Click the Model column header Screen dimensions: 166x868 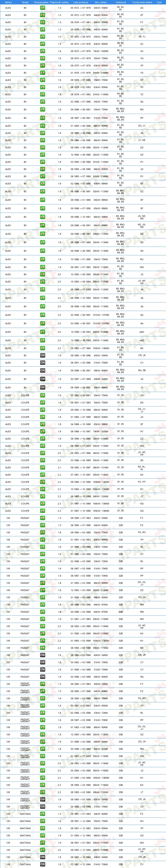point(25,2)
